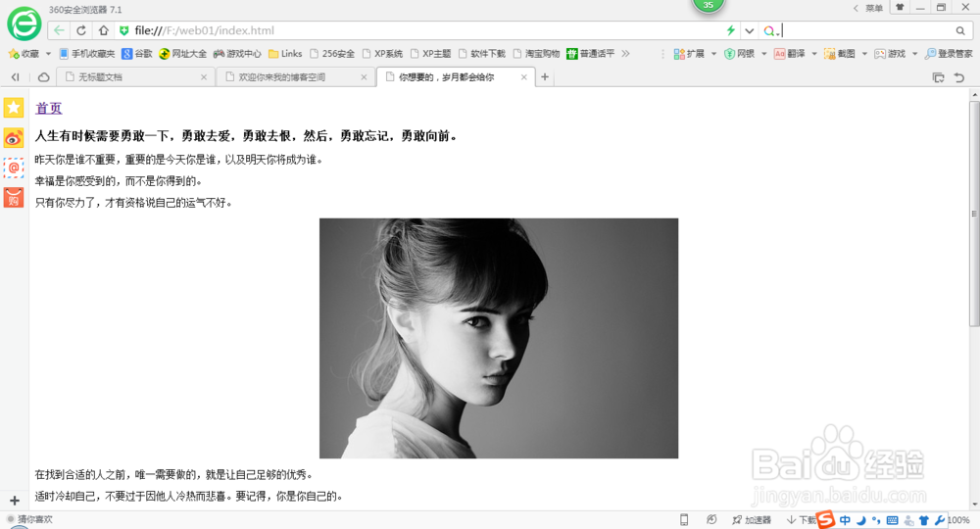Expand the 收藏 dropdown arrow
980x529 pixels.
(48, 54)
